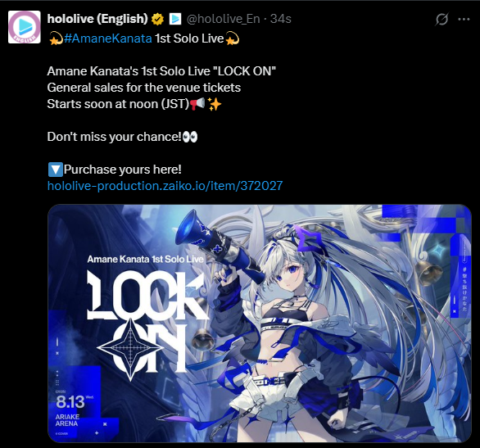Open the hololive-production.zaiko.io ticket link
Image resolution: width=480 pixels, height=448 pixels.
(165, 186)
